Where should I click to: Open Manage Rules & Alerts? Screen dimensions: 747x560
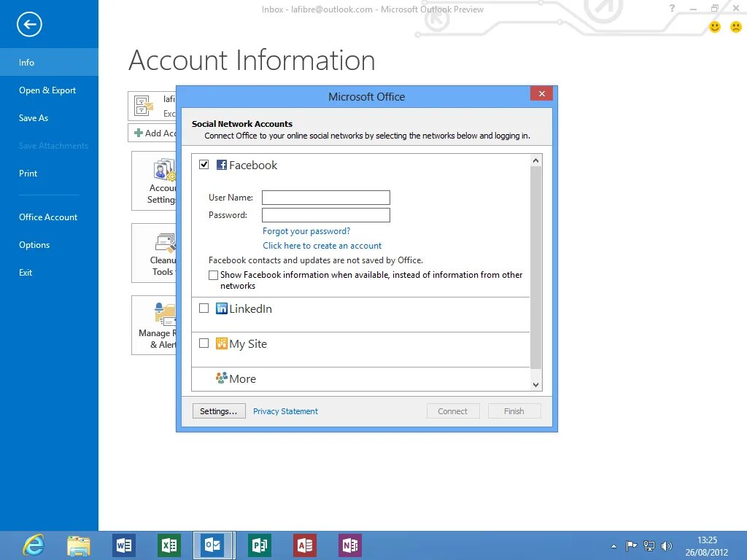point(155,325)
